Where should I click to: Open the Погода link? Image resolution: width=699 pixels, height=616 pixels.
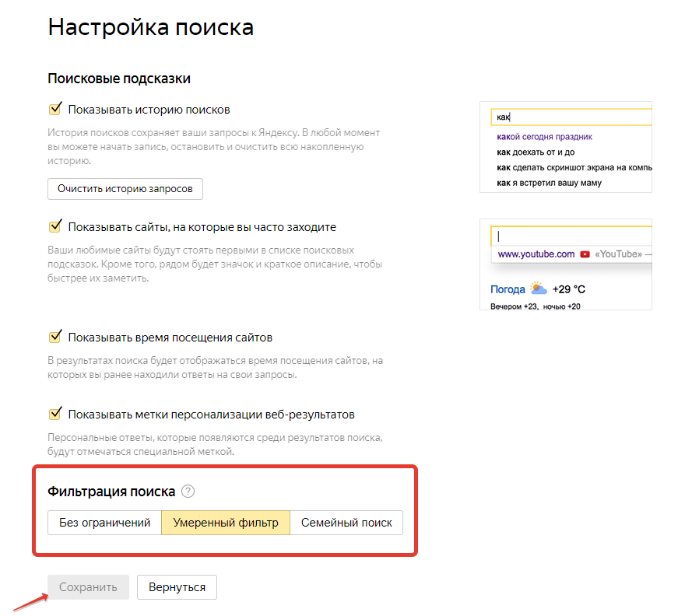coord(508,289)
